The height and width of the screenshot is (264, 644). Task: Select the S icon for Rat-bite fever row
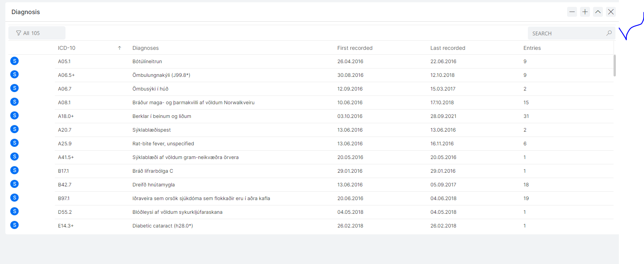(14, 143)
